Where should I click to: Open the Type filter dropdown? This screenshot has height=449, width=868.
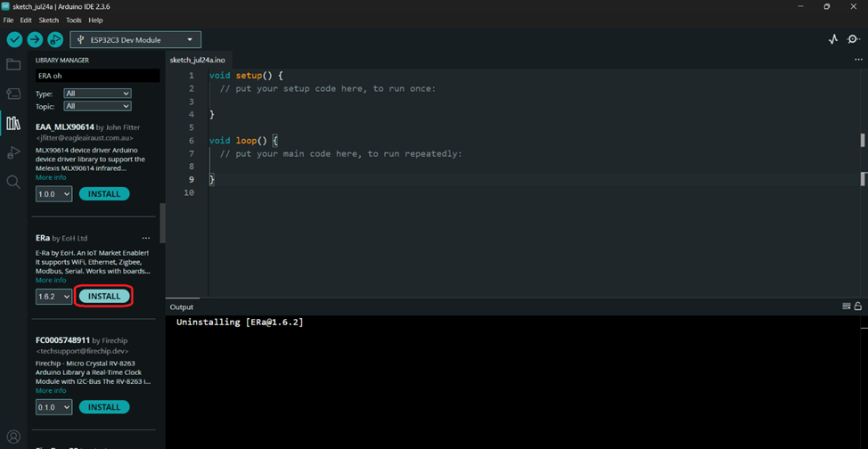pos(97,94)
